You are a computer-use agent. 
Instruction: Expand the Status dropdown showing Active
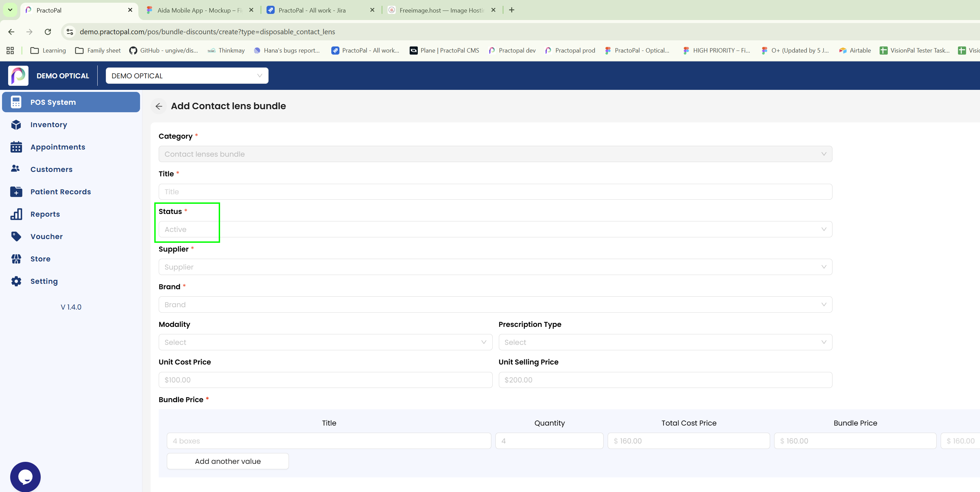(494, 230)
